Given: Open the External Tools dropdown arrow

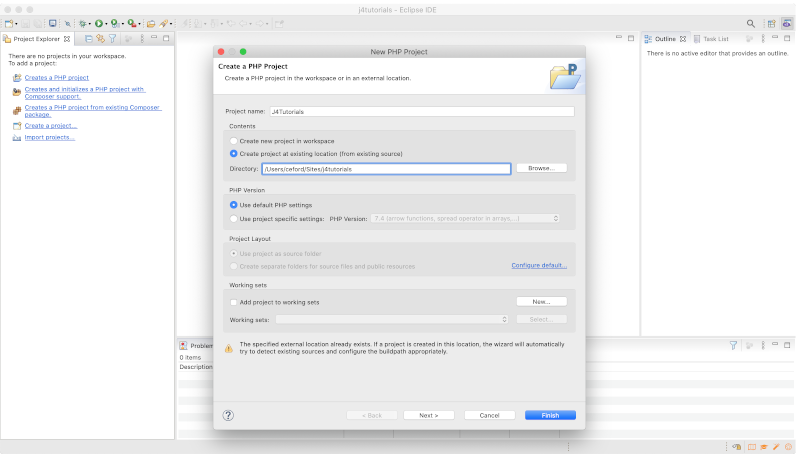Looking at the screenshot, I should [139, 24].
